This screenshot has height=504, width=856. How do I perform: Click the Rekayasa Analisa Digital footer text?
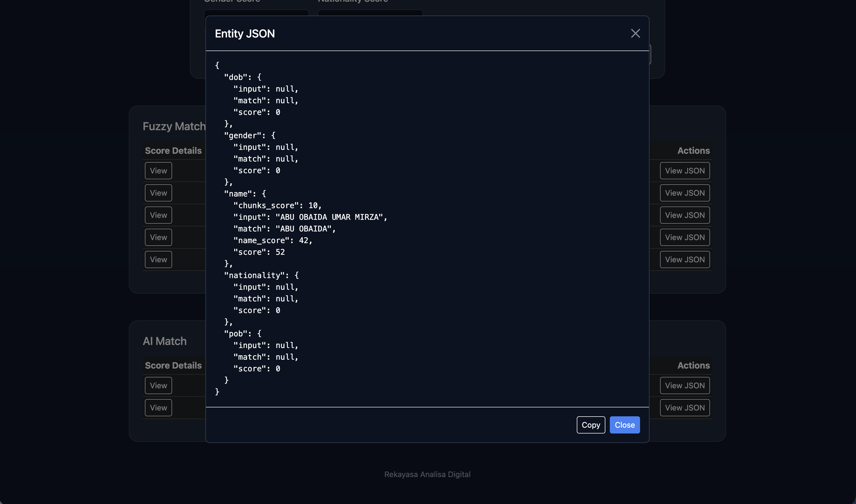click(x=428, y=475)
